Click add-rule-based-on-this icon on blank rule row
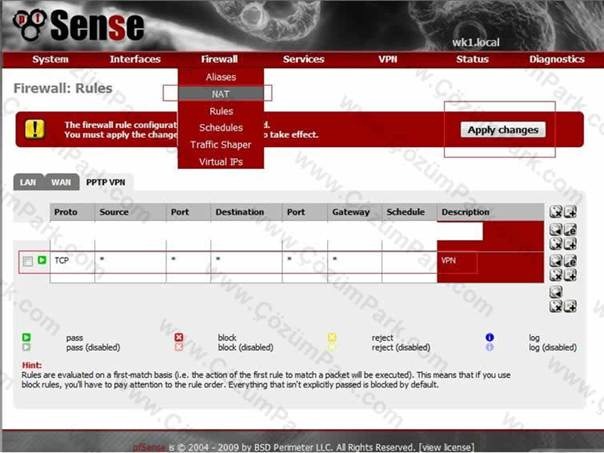Image resolution: width=604 pixels, height=453 pixels. coord(570,243)
